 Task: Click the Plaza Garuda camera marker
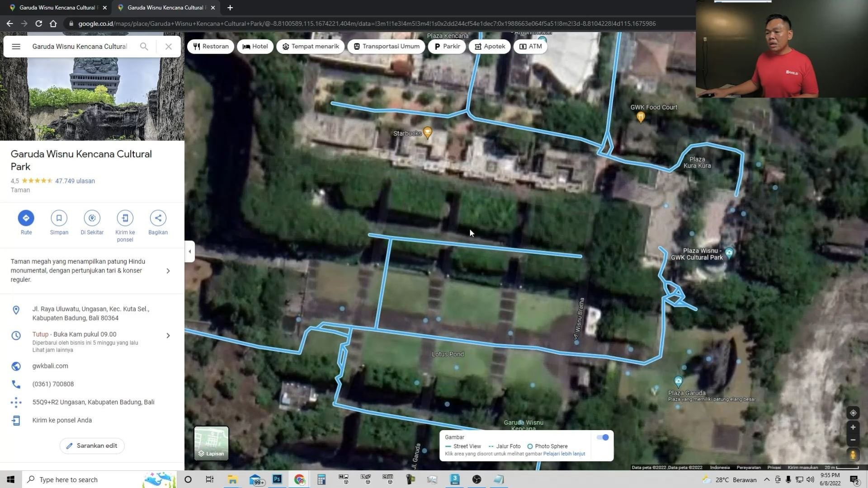pyautogui.click(x=678, y=381)
